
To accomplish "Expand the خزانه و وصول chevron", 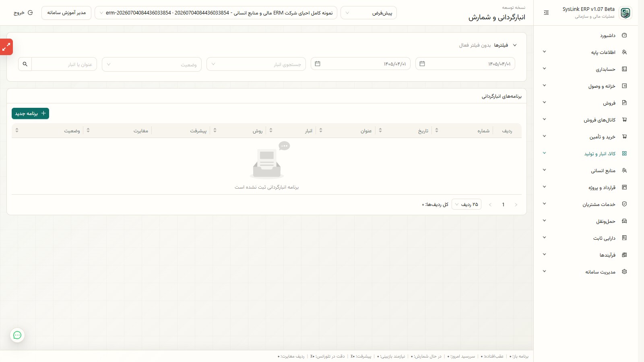I will click(x=544, y=86).
